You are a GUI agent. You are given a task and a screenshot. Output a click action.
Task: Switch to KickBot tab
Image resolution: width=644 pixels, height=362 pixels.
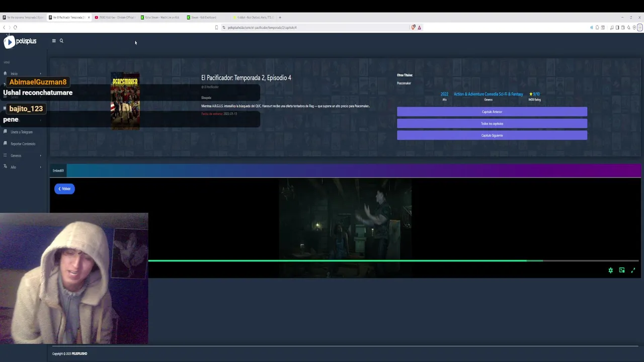point(253,18)
